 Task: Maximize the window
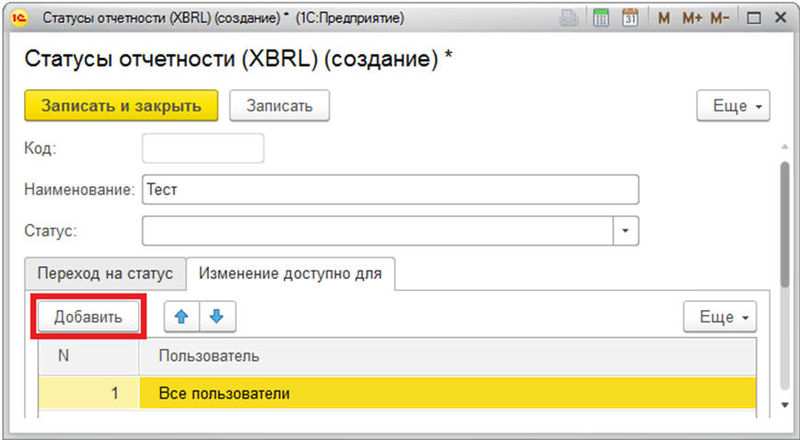point(754,18)
